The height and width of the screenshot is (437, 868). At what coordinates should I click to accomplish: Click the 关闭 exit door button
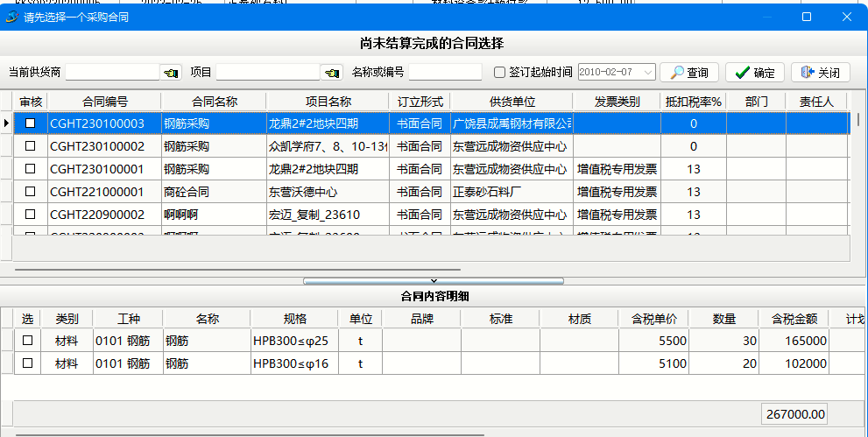[x=820, y=73]
